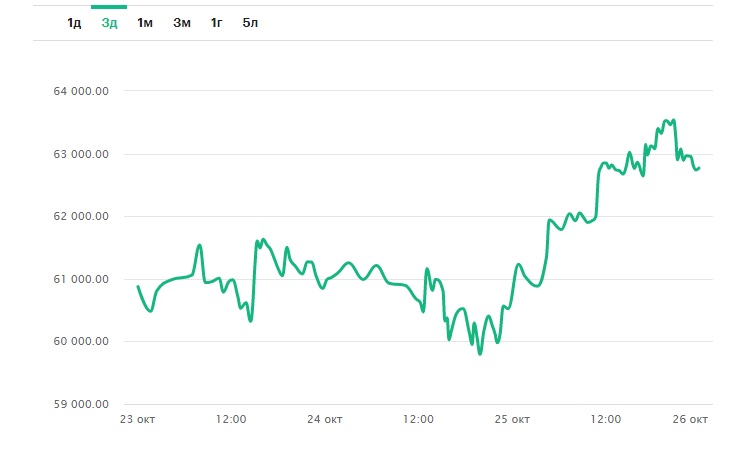
Task: Click the active 3д range tab
Action: (x=109, y=23)
